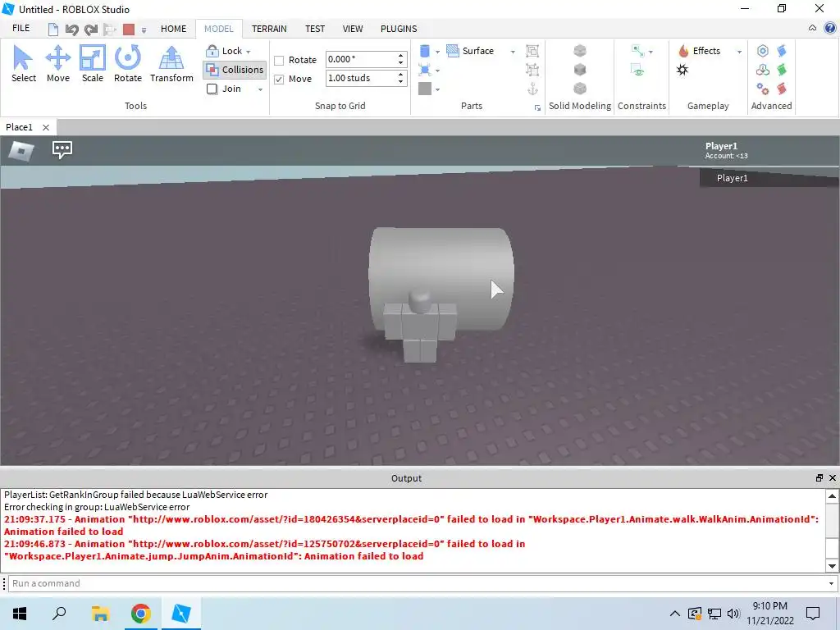
Task: Toggle Collisions off
Action: pyautogui.click(x=235, y=70)
